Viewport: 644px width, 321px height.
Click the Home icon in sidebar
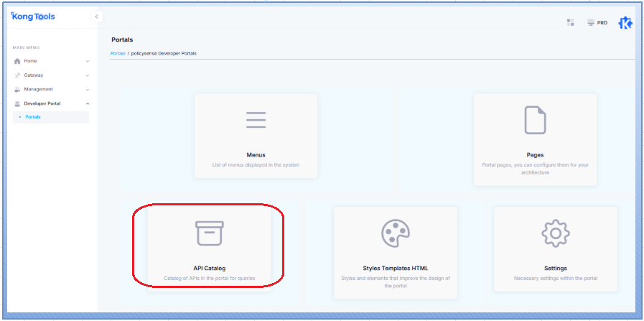click(x=17, y=61)
